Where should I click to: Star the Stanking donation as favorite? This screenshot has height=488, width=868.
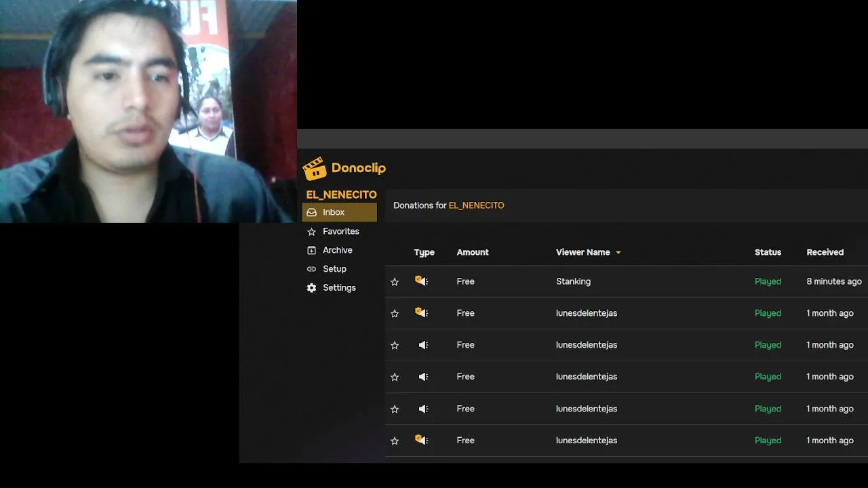click(395, 282)
